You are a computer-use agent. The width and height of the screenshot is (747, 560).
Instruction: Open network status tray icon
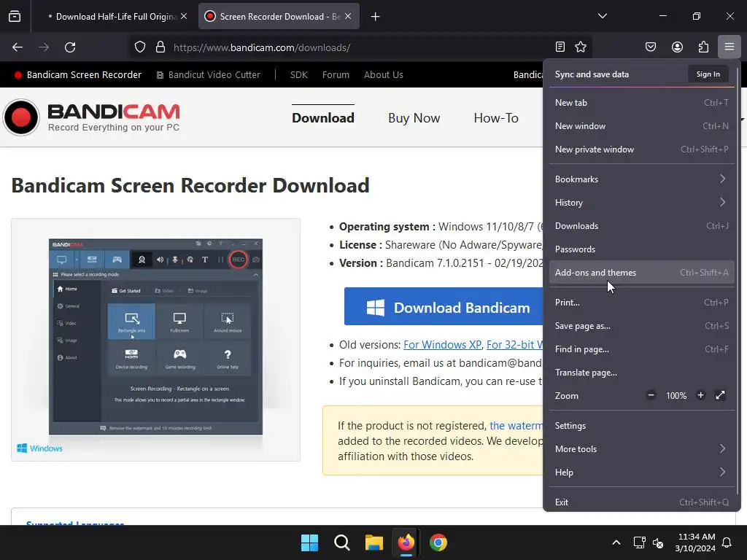639,542
